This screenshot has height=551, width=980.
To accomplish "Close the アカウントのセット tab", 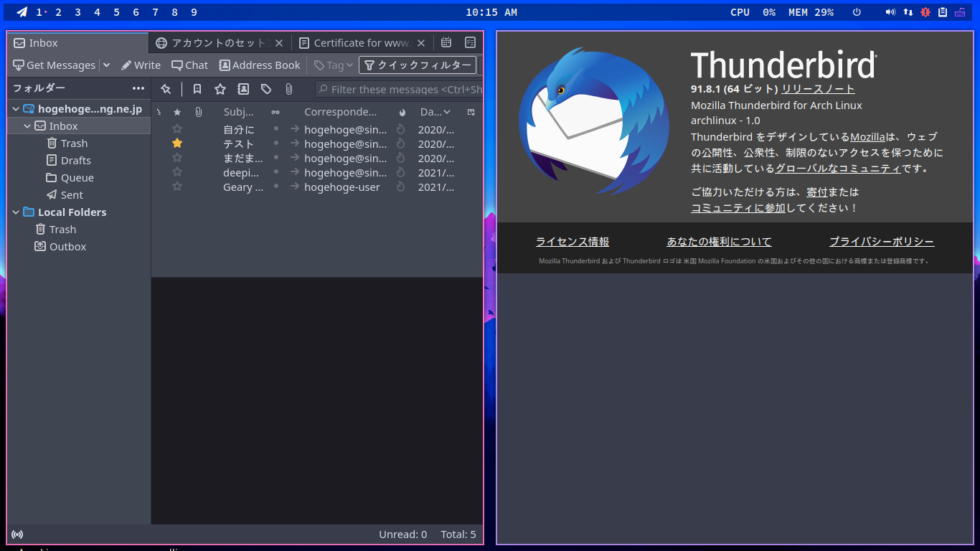I will [279, 43].
